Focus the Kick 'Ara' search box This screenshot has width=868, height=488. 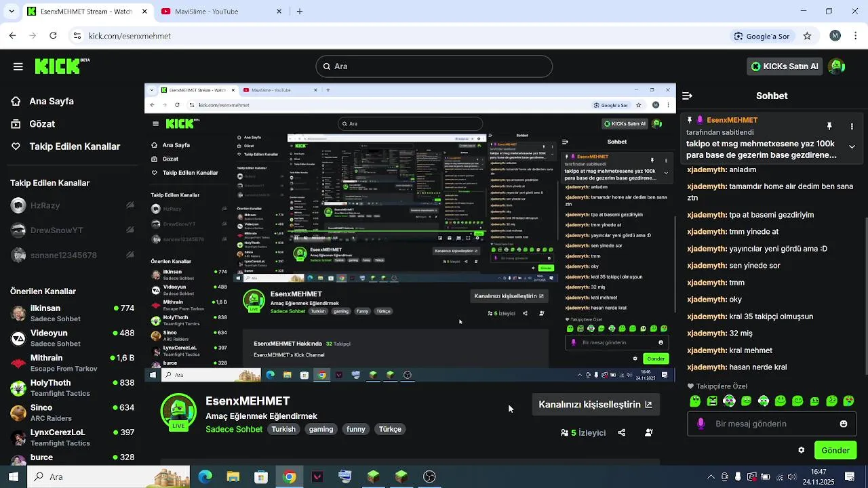click(434, 66)
